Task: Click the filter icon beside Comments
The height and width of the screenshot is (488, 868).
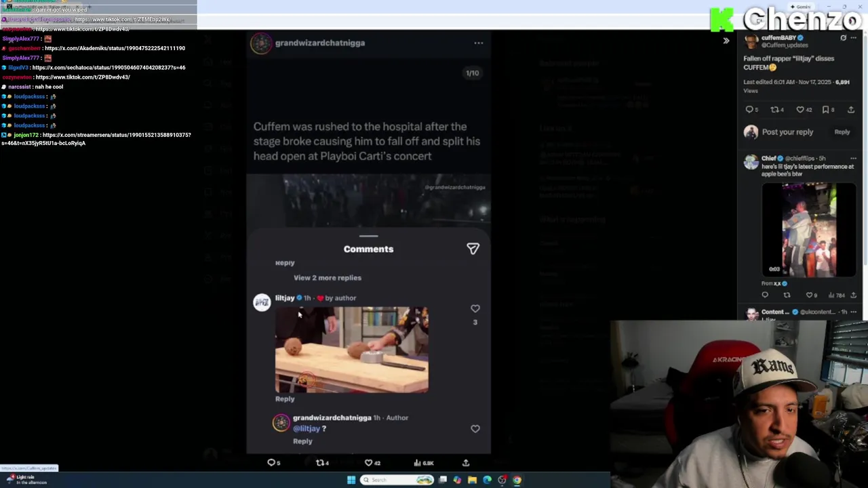Action: pyautogui.click(x=473, y=249)
